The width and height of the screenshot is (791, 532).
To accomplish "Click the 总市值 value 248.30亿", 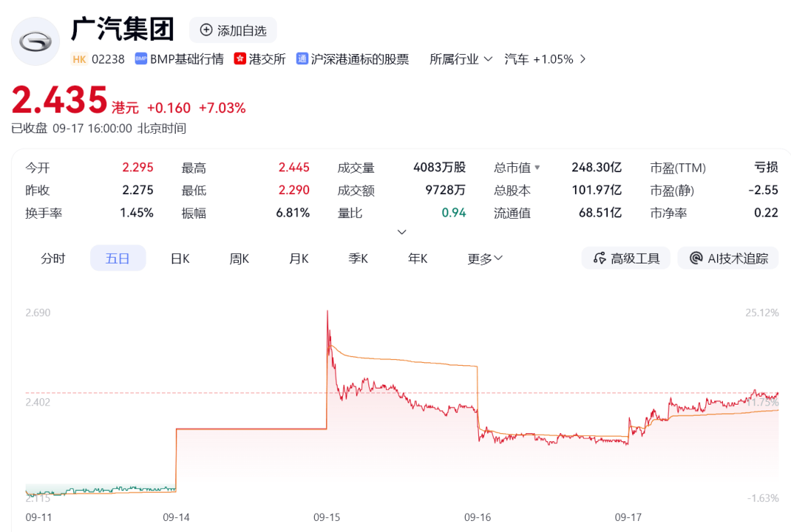I will 596,168.
